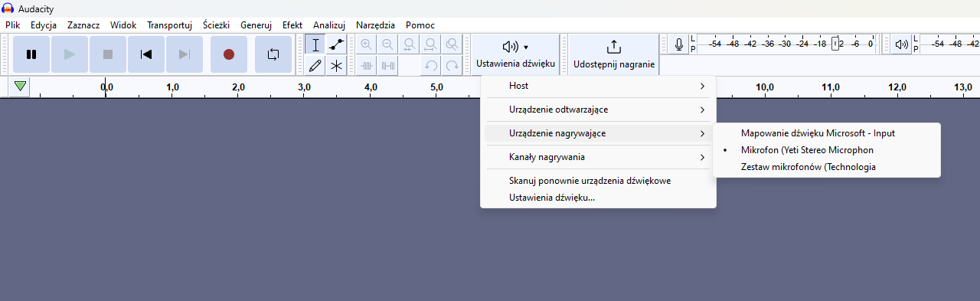Click Fit Project to Width zoom icon
This screenshot has width=980, height=301.
pyautogui.click(x=431, y=44)
